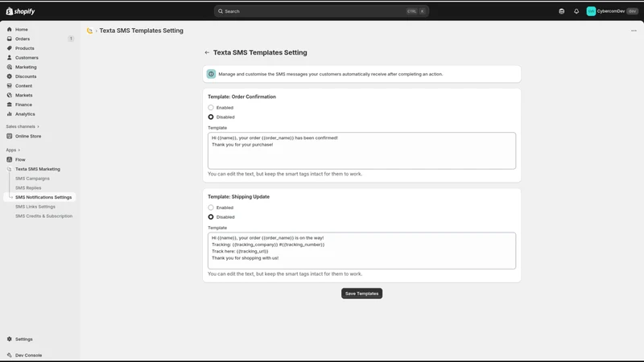Click the Save Templates button
The width and height of the screenshot is (644, 362).
[361, 294]
